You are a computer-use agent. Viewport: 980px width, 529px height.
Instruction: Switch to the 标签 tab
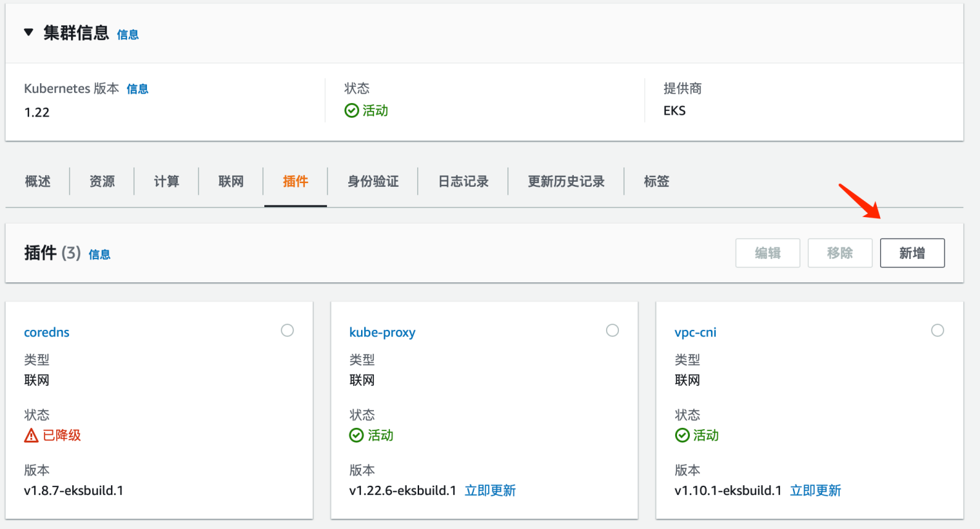(656, 182)
